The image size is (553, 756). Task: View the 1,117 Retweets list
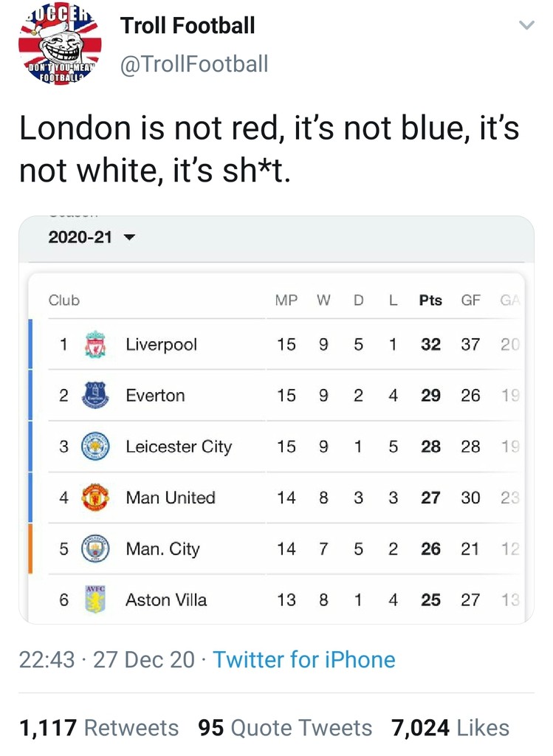click(99, 728)
